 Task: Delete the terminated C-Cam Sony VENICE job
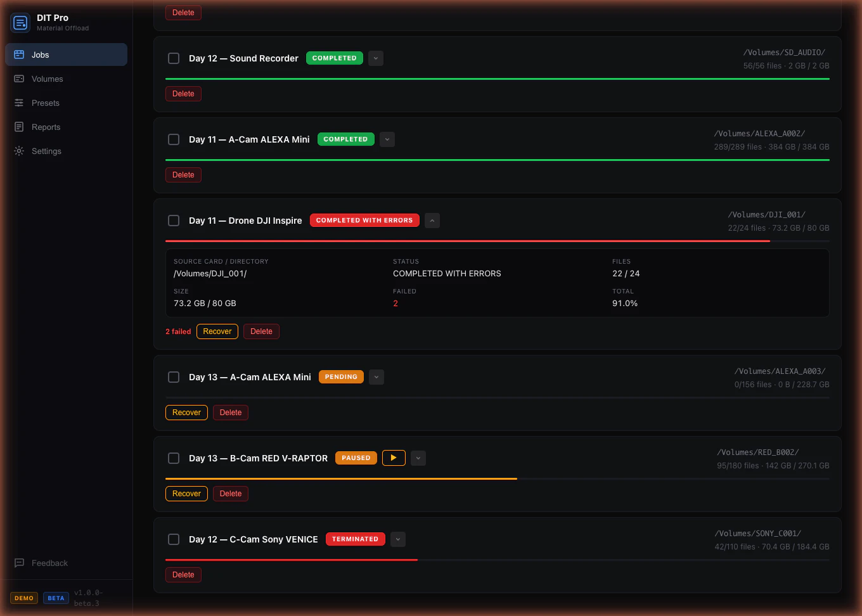[183, 575]
